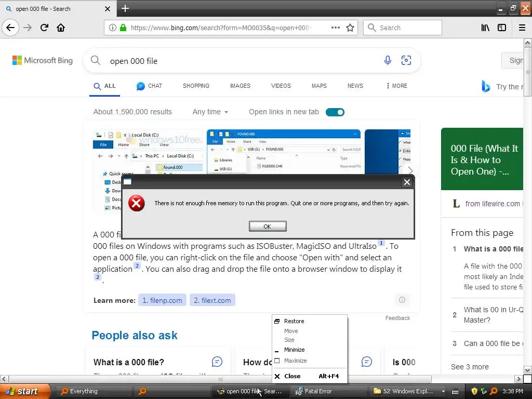Click the Feedback link
The height and width of the screenshot is (399, 532).
point(397,318)
